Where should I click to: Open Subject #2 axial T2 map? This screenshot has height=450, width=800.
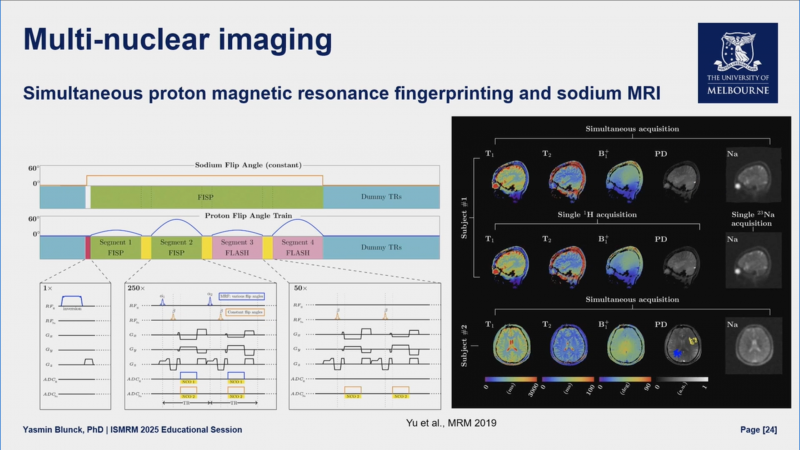569,345
